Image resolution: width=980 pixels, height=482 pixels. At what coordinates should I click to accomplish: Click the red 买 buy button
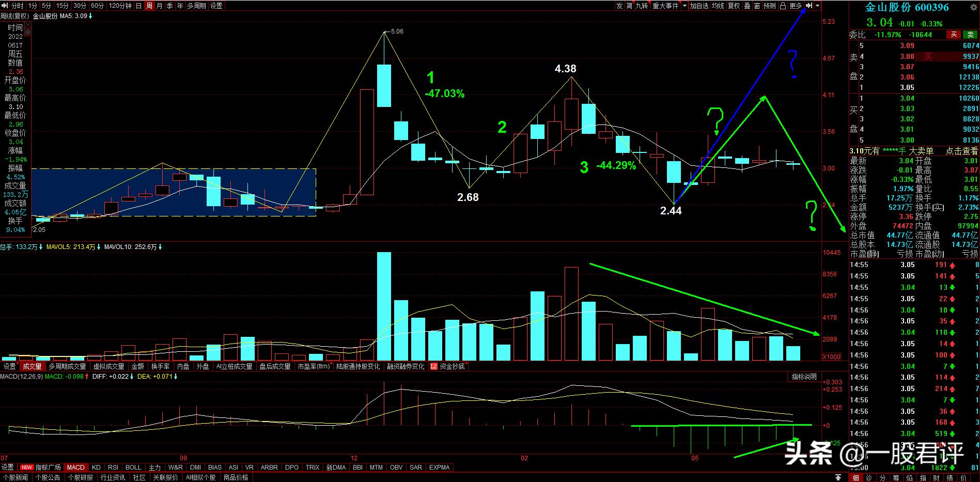point(954,35)
